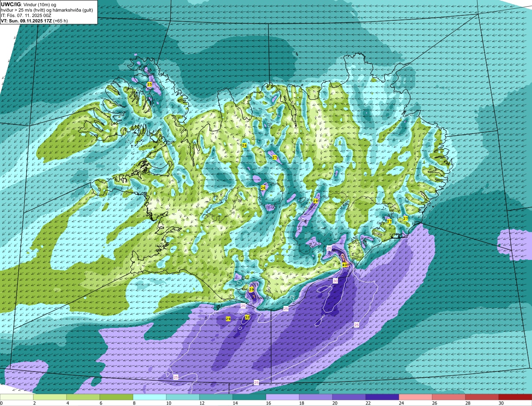The height and width of the screenshot is (406, 532).
Task: Click the 16–18 m/s lavender legend swatch
Action: click(283, 397)
